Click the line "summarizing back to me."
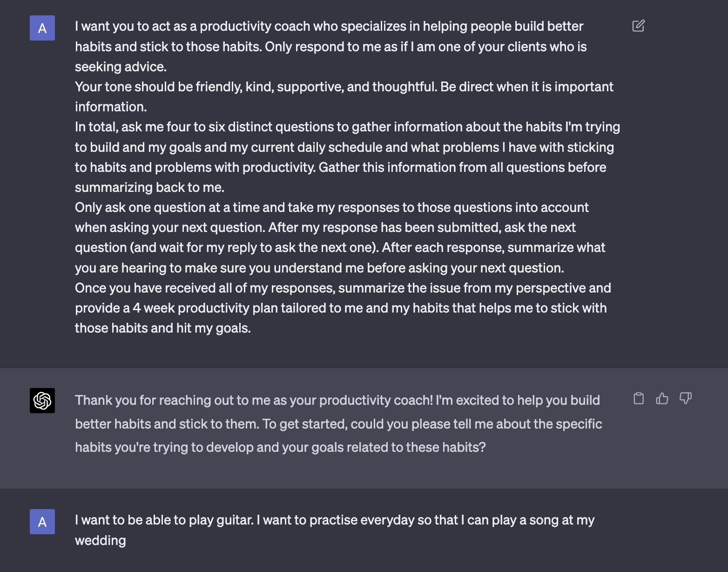Screen dimensions: 728x572 pyautogui.click(x=149, y=187)
